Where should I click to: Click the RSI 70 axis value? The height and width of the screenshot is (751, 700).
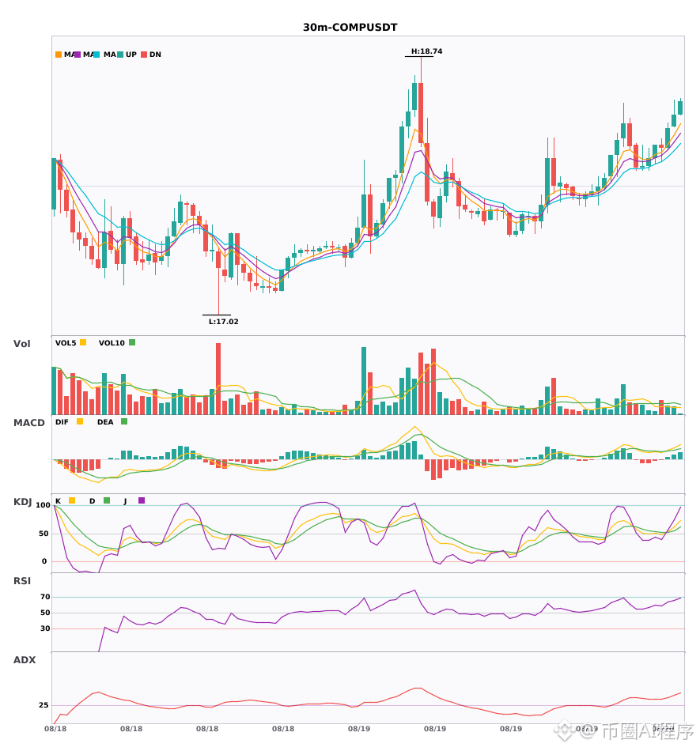coord(46,597)
